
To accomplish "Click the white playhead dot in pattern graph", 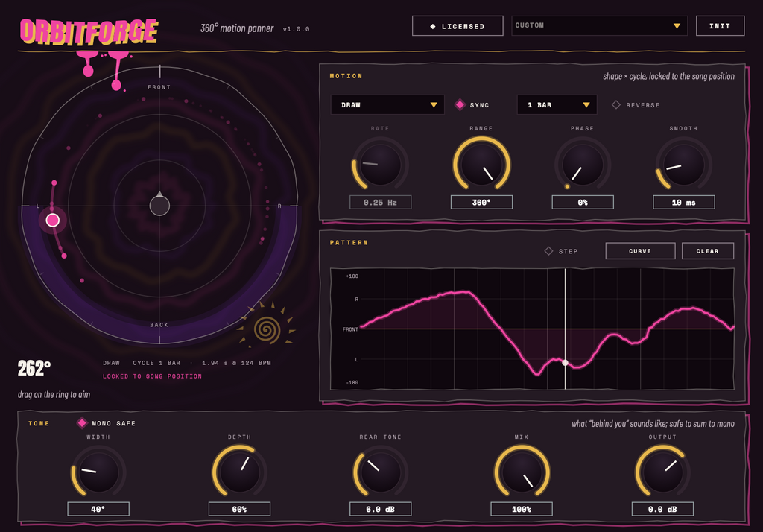I will pyautogui.click(x=565, y=363).
